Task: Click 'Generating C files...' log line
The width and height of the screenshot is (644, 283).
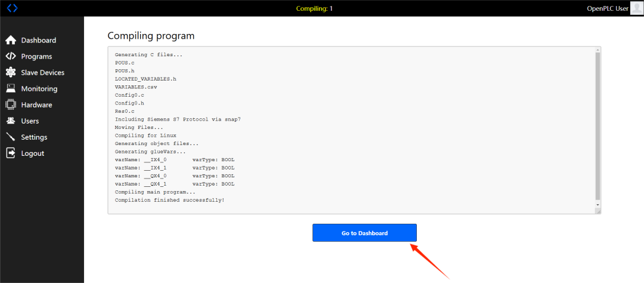Action: pyautogui.click(x=148, y=55)
